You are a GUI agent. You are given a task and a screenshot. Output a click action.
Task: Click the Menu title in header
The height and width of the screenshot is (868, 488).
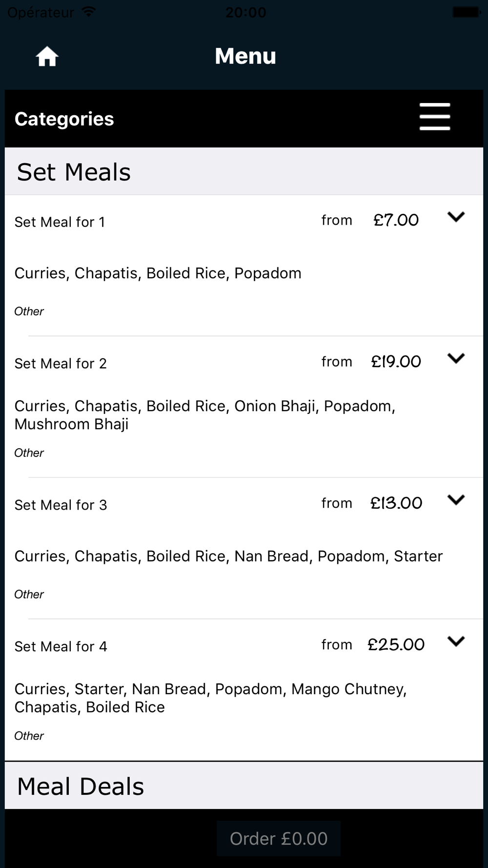tap(245, 56)
